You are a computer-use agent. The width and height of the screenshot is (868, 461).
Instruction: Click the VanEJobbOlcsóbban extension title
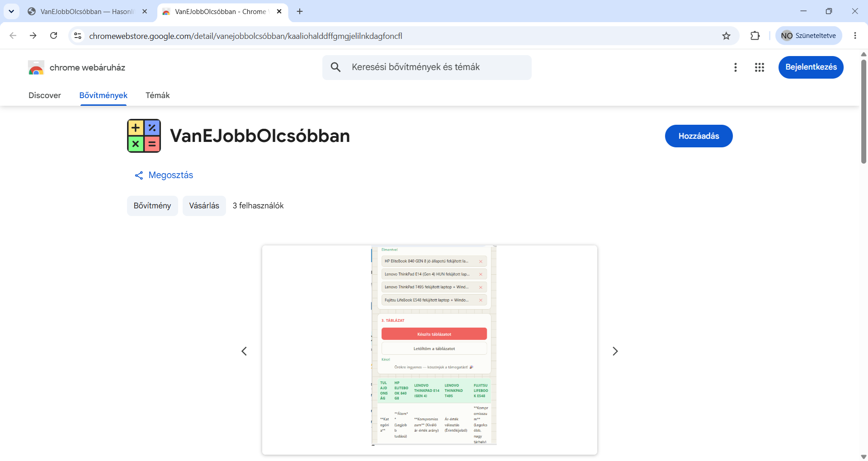click(x=260, y=136)
